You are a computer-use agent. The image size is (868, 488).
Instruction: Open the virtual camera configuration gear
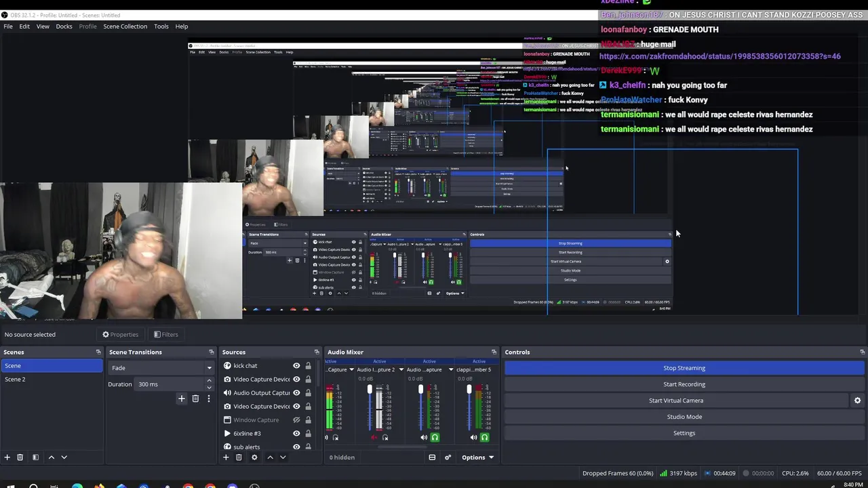[857, 401]
